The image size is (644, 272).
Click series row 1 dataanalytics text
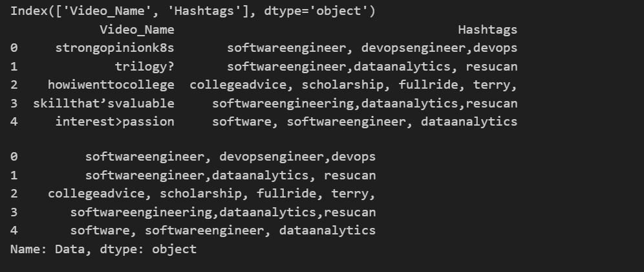tap(260, 176)
